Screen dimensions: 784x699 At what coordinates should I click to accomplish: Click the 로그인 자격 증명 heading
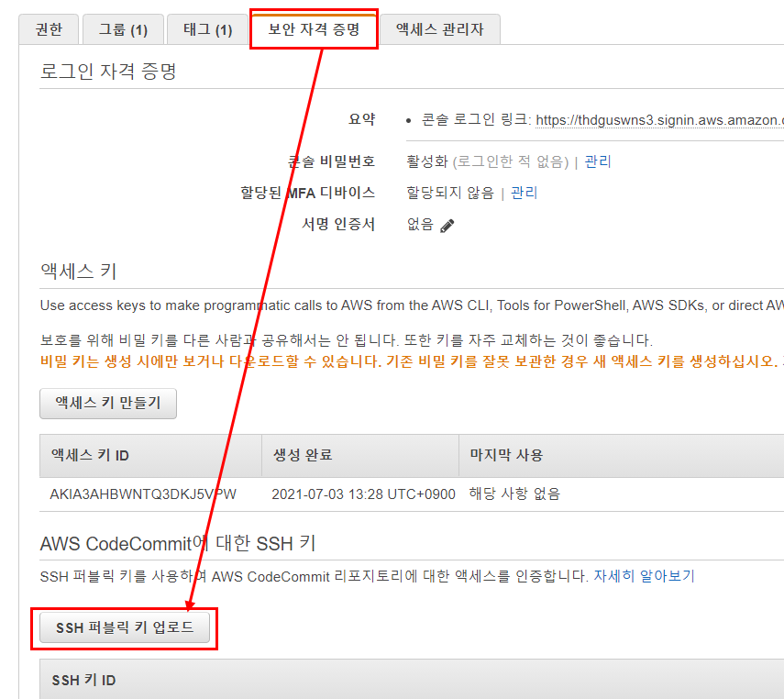tap(108, 71)
